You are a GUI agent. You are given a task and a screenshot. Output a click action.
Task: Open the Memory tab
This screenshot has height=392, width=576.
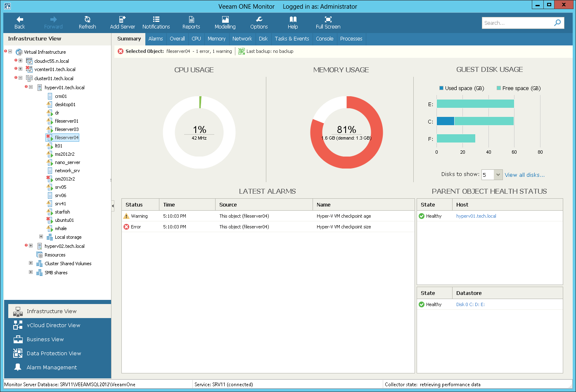(x=217, y=39)
